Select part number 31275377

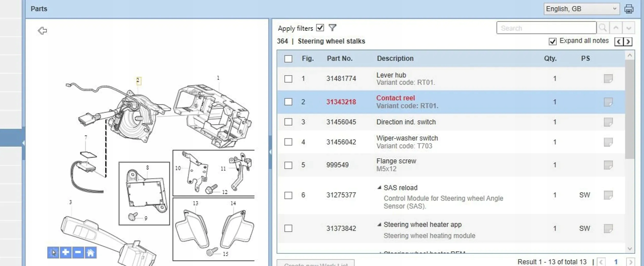(x=341, y=195)
